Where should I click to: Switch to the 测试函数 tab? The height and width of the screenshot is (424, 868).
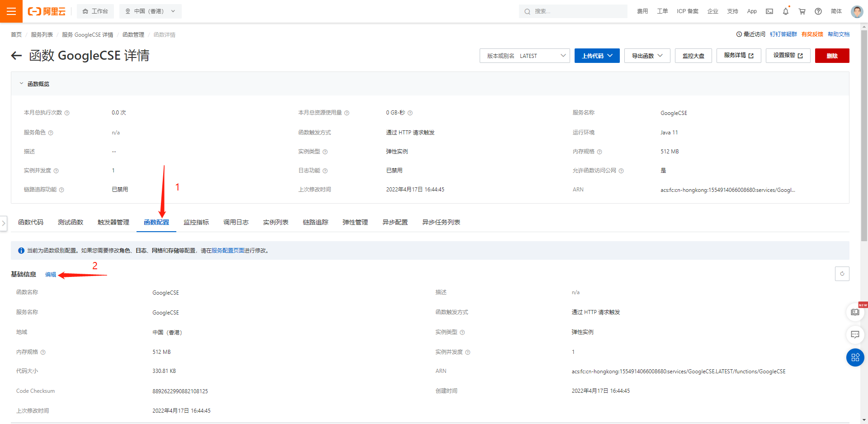coord(71,222)
